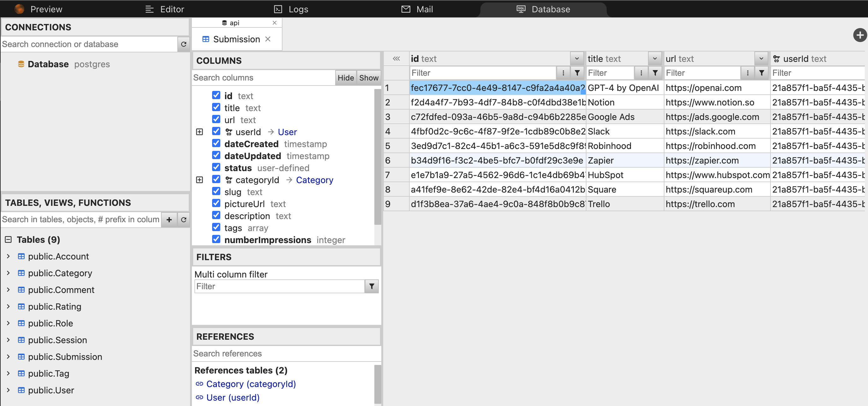This screenshot has height=406, width=868.
Task: Switch to the Mail tab
Action: [x=417, y=9]
